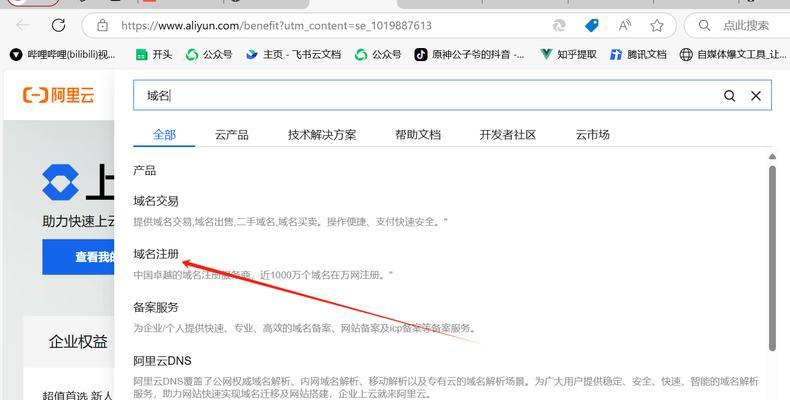
Task: Open the 阿里云DNS product result
Action: [x=162, y=361]
